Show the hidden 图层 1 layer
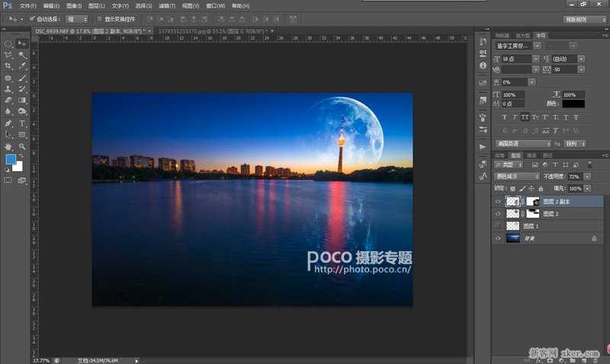The image size is (610, 364). pyautogui.click(x=498, y=225)
